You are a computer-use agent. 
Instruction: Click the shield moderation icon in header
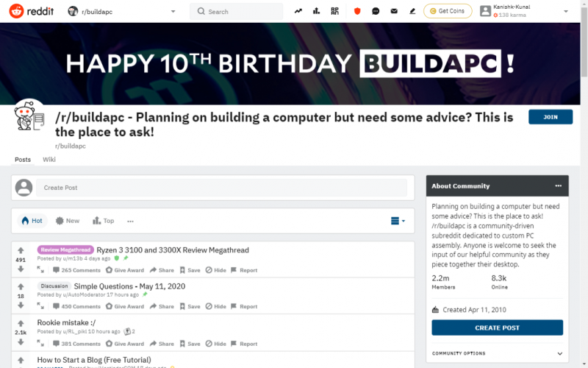(x=357, y=11)
